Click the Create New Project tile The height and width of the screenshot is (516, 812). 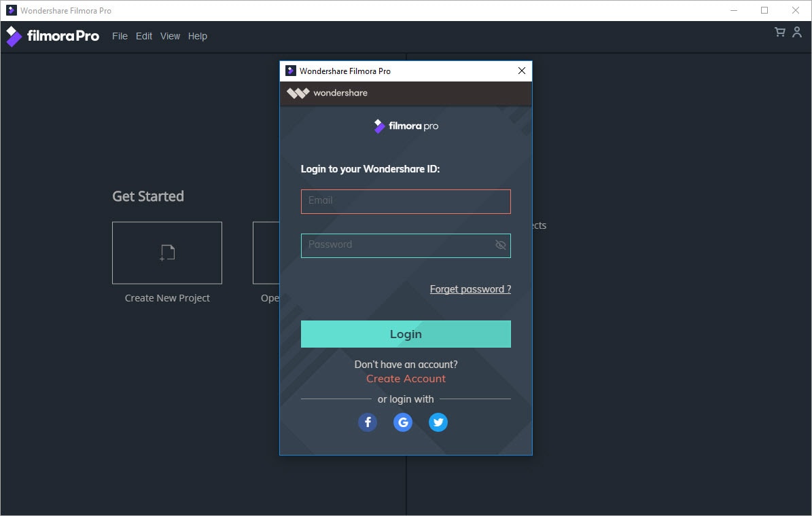pos(166,253)
